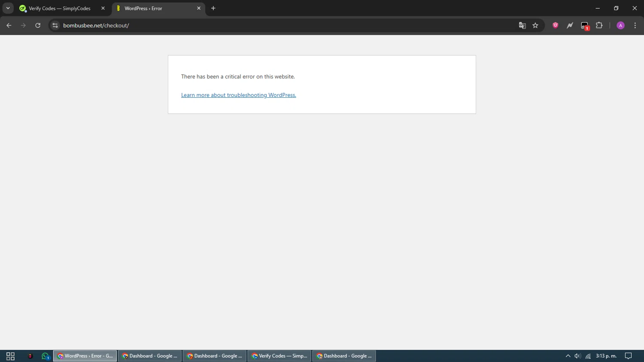This screenshot has height=362, width=644.
Task: Close the WordPress › Error tab
Action: pos(199,8)
